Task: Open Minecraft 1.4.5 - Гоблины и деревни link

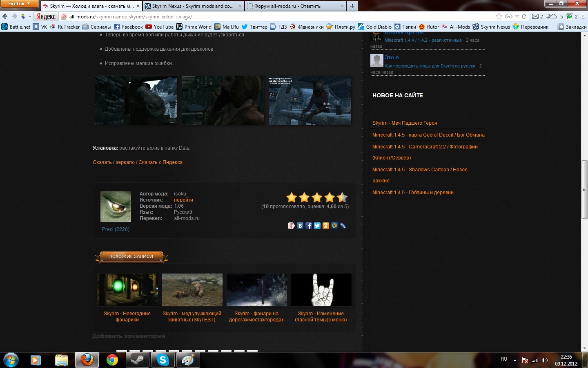Action: coord(413,193)
